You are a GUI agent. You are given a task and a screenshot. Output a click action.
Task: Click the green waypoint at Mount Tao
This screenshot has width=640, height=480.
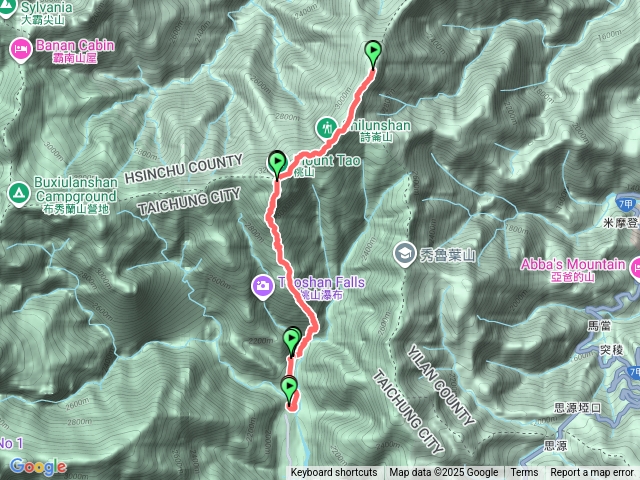277,164
